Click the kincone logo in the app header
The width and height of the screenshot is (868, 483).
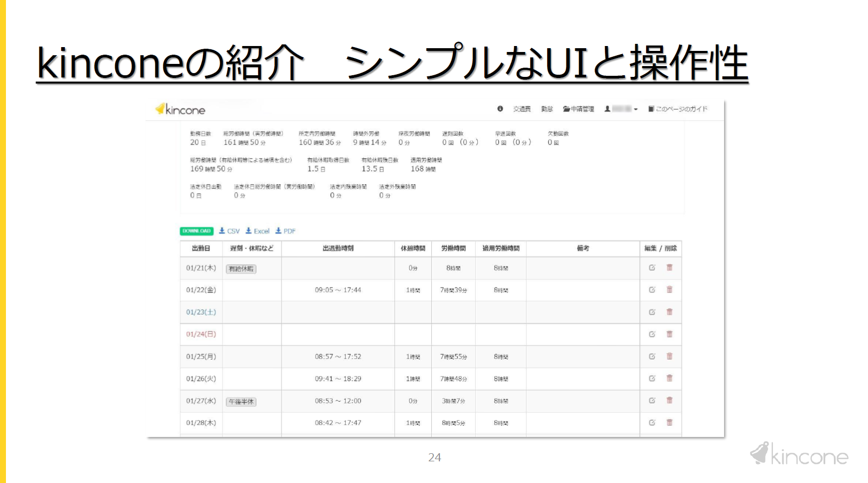[180, 109]
